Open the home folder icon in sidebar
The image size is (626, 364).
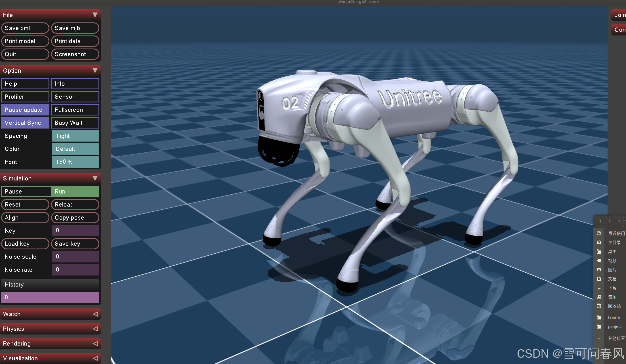pyautogui.click(x=599, y=242)
